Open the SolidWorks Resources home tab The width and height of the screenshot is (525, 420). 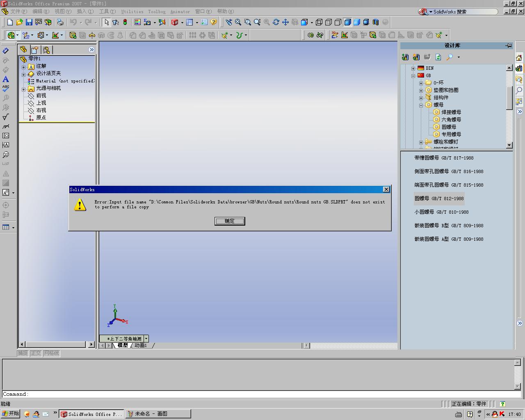click(519, 58)
